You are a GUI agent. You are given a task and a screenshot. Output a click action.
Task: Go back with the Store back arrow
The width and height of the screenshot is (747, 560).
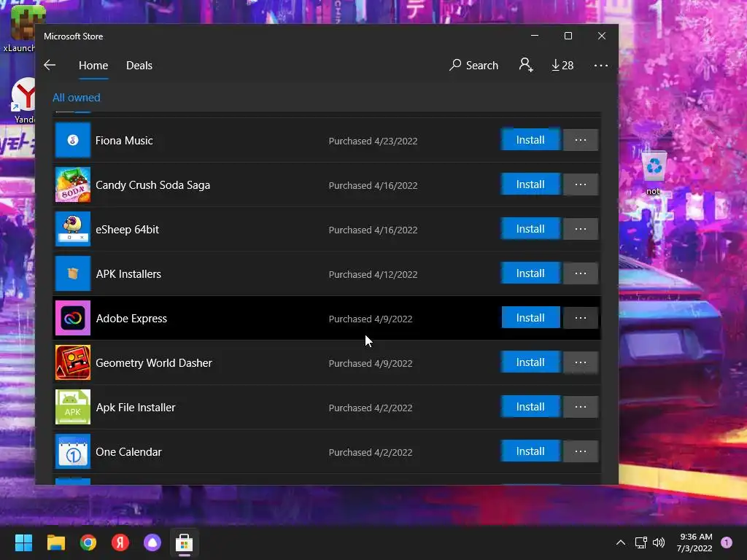(50, 65)
